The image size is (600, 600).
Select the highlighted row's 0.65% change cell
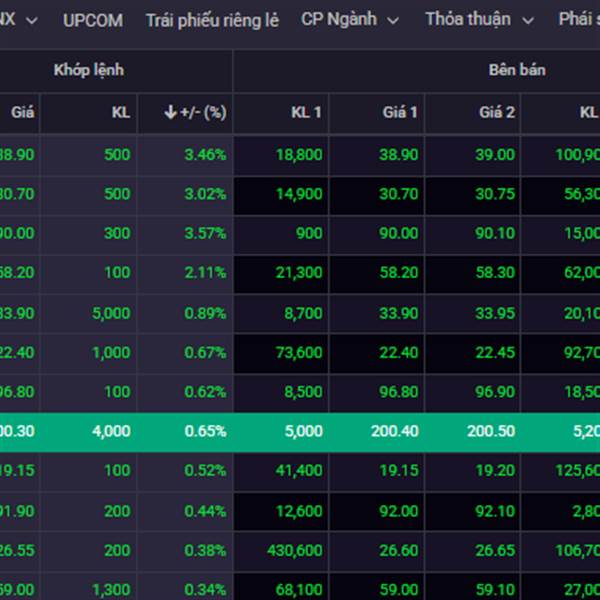click(204, 431)
